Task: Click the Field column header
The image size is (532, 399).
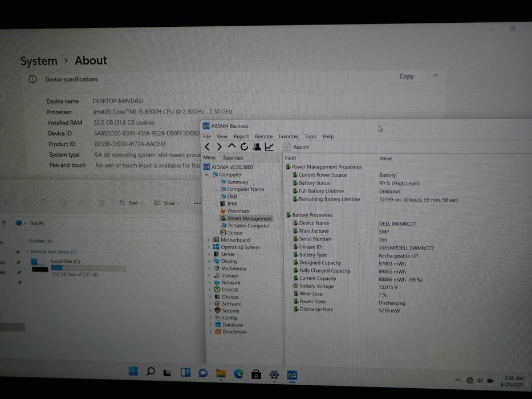Action: click(290, 158)
